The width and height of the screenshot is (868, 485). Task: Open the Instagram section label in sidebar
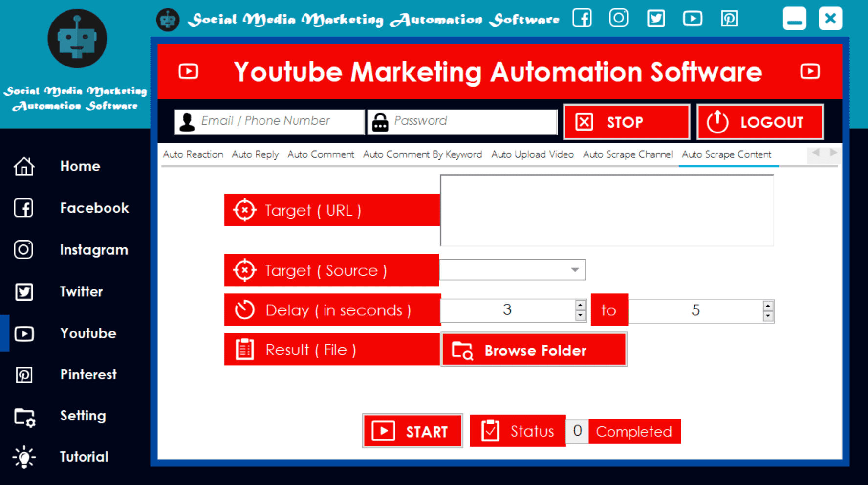coord(94,250)
